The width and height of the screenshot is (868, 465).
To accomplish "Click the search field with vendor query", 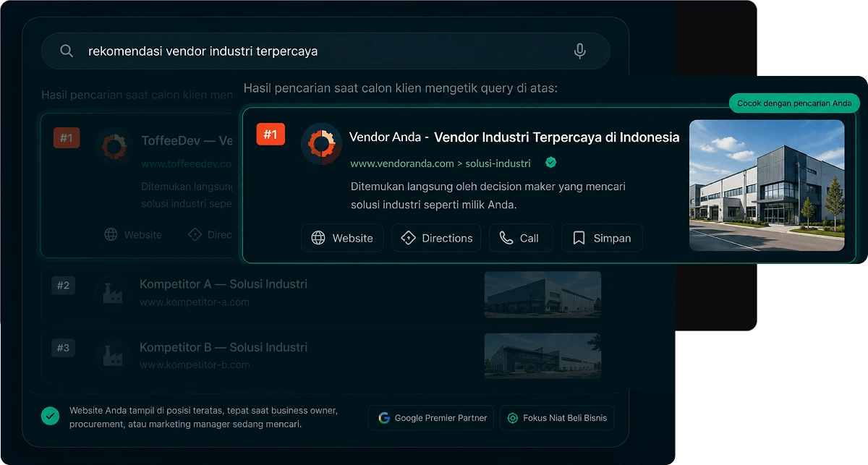I will click(325, 51).
